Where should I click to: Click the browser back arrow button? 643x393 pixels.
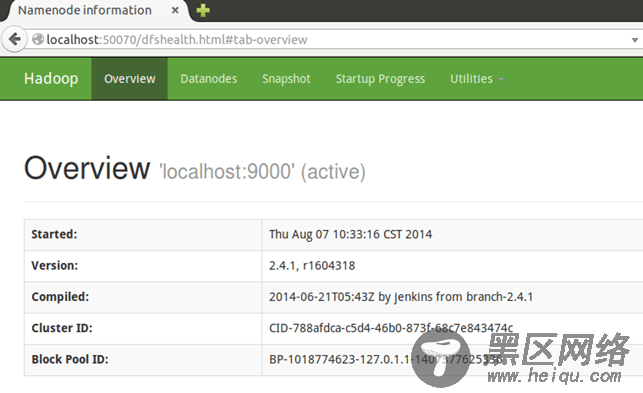click(14, 39)
